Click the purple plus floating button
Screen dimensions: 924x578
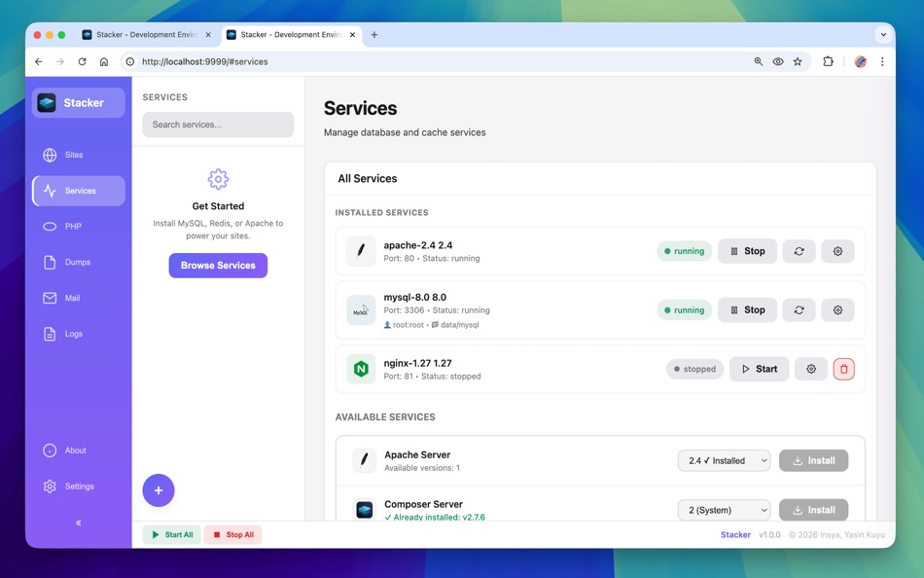tap(159, 490)
